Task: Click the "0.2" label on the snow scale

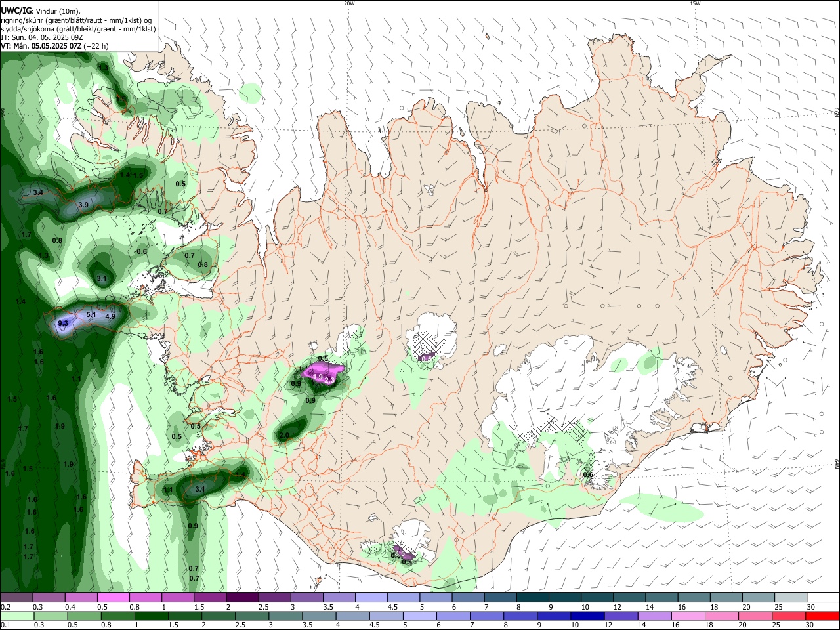Action: 5,607
